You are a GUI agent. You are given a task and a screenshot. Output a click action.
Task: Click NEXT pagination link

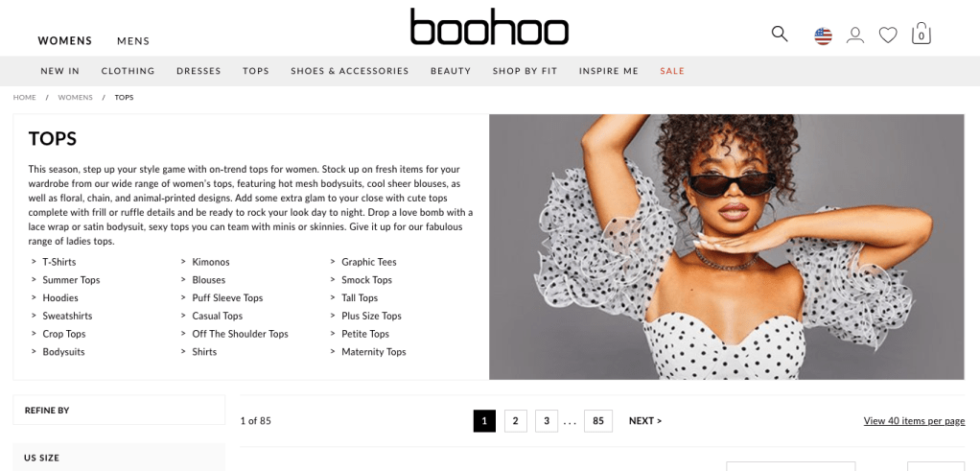tap(645, 421)
